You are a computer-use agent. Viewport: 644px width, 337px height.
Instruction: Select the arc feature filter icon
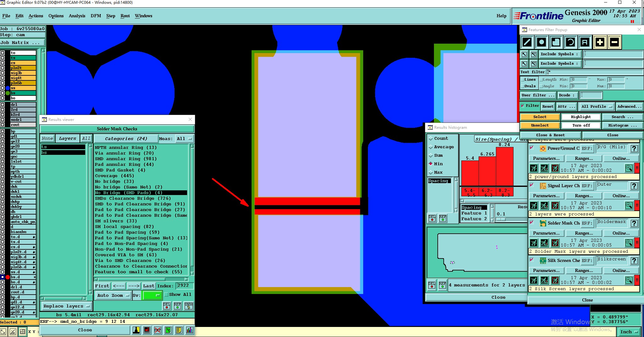point(570,42)
